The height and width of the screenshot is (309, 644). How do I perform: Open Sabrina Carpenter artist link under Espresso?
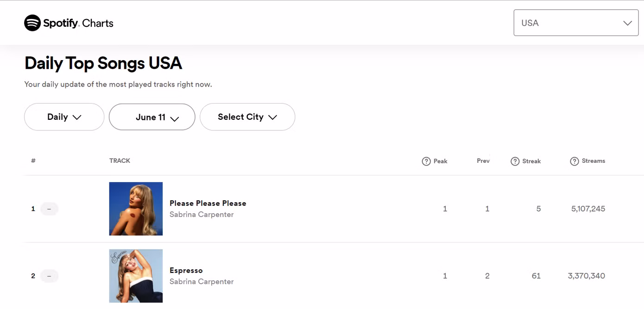tap(201, 282)
